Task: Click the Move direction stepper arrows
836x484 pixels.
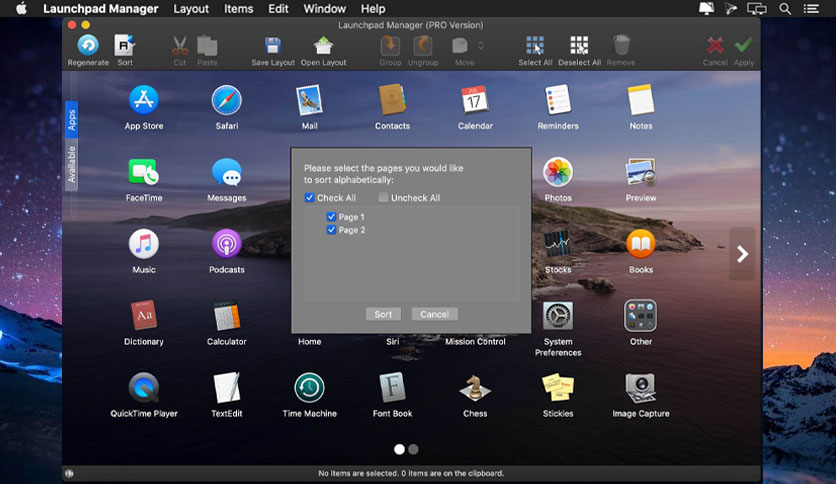Action: tap(481, 45)
